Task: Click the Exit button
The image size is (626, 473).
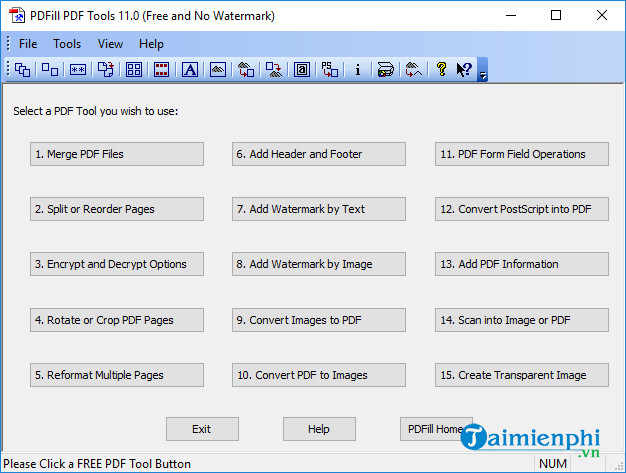Action: (x=202, y=429)
